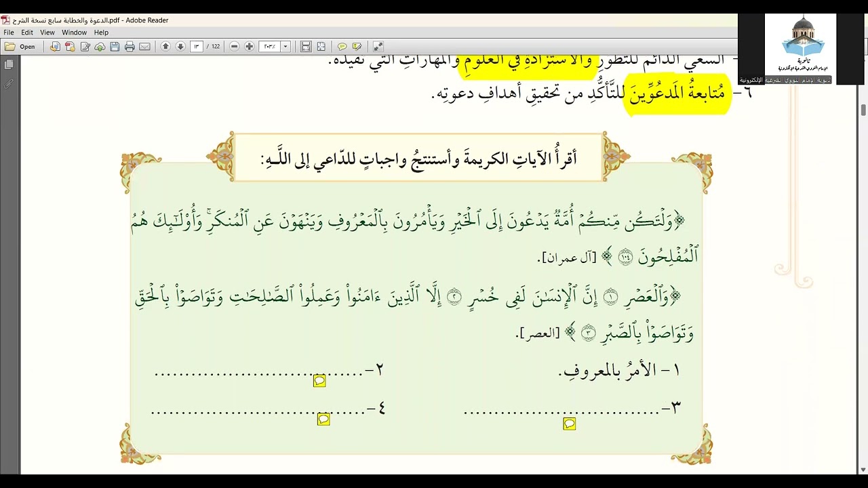Screen dimensions: 868x488
Task: Click the fit width scrolling icon
Action: click(x=306, y=47)
